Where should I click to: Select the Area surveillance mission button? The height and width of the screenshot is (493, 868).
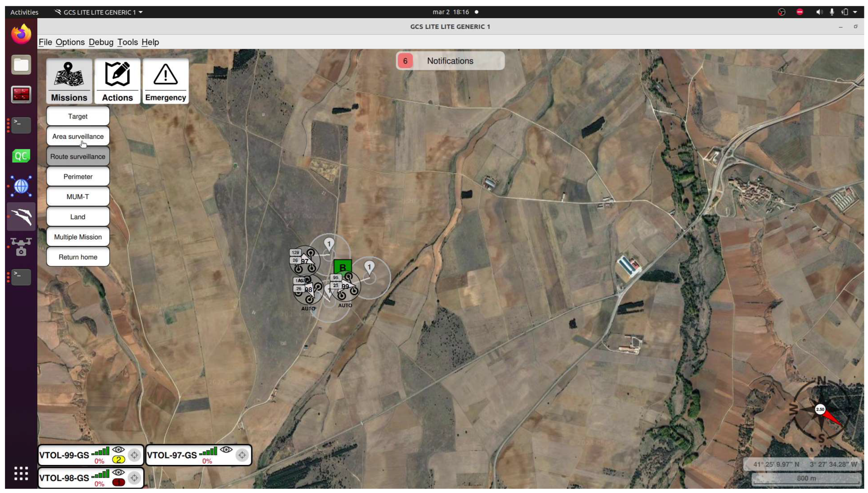(78, 137)
